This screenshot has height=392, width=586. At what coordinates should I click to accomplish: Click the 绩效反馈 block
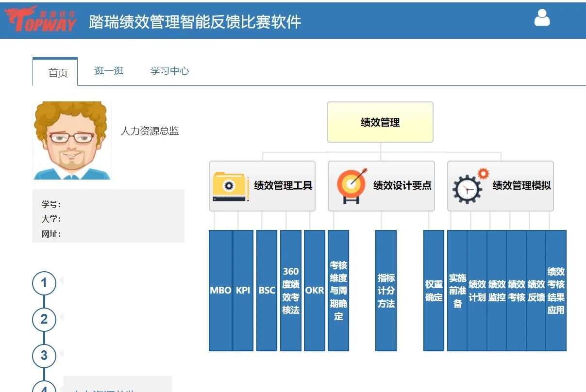[536, 290]
